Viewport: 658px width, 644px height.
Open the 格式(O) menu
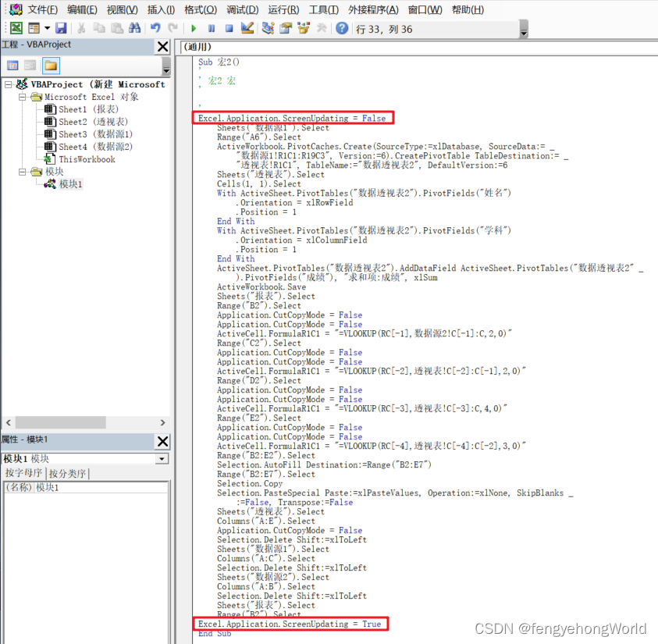(x=201, y=9)
